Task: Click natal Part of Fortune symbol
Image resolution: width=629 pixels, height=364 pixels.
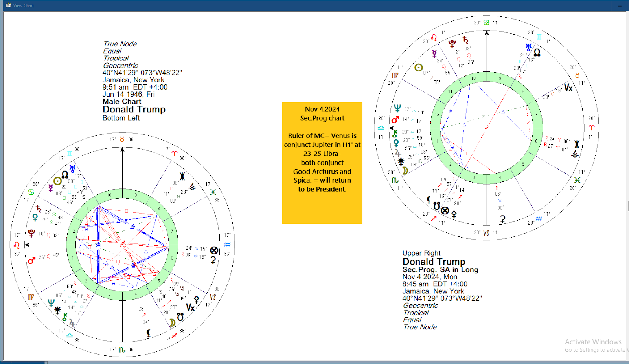Action: [x=214, y=251]
